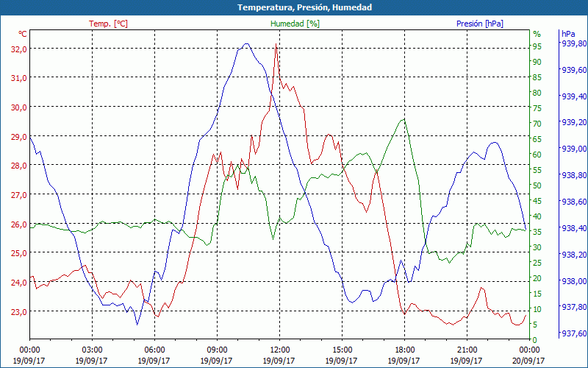
Task: Click the '20/09/17' date label
Action: pyautogui.click(x=528, y=361)
